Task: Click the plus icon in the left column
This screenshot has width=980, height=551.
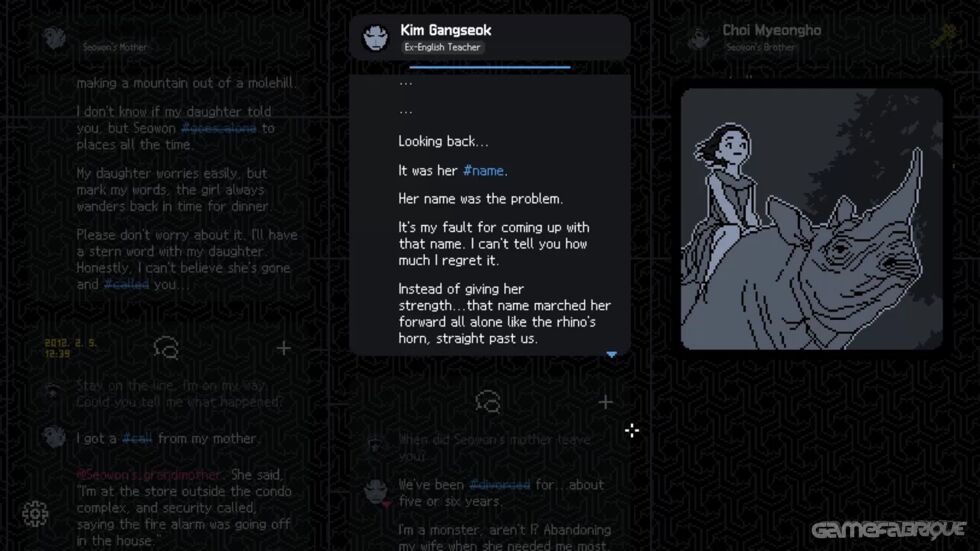Action: (284, 348)
